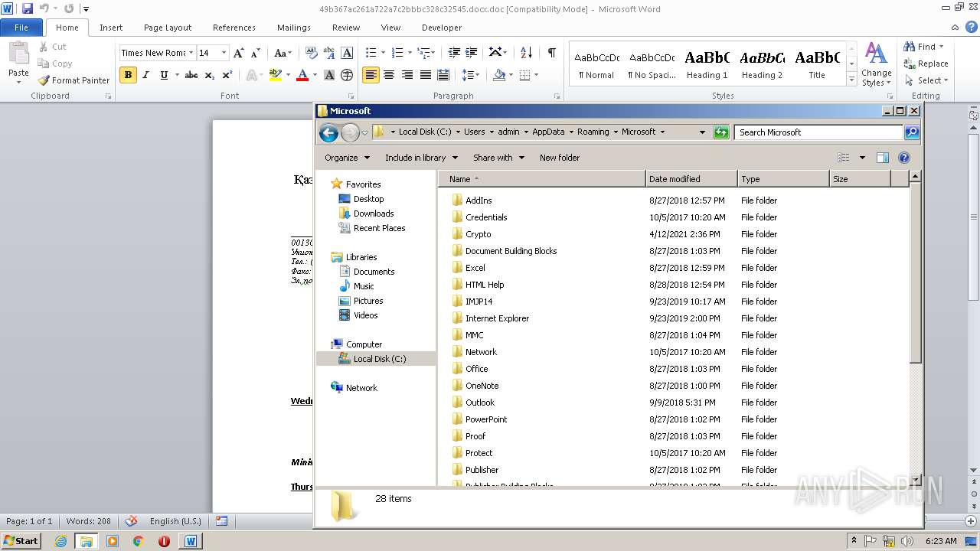Toggle Show/Hide paragraph marks

coord(551,52)
